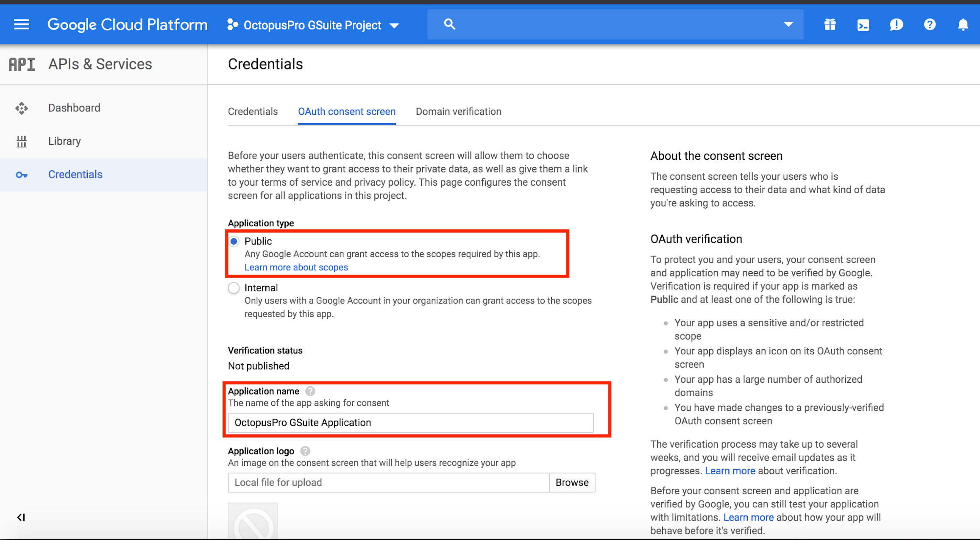Switch to OAuth consent screen tab
This screenshot has width=980, height=540.
347,111
